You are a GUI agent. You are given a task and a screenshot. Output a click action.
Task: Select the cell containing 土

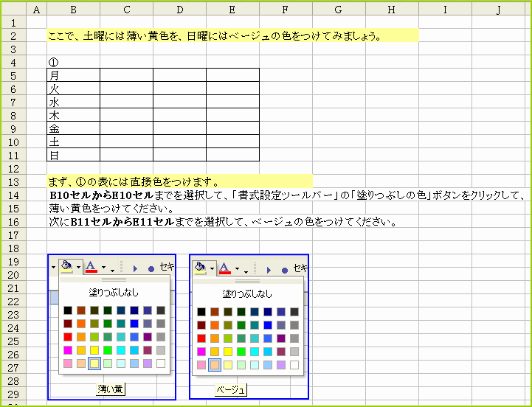pyautogui.click(x=73, y=142)
